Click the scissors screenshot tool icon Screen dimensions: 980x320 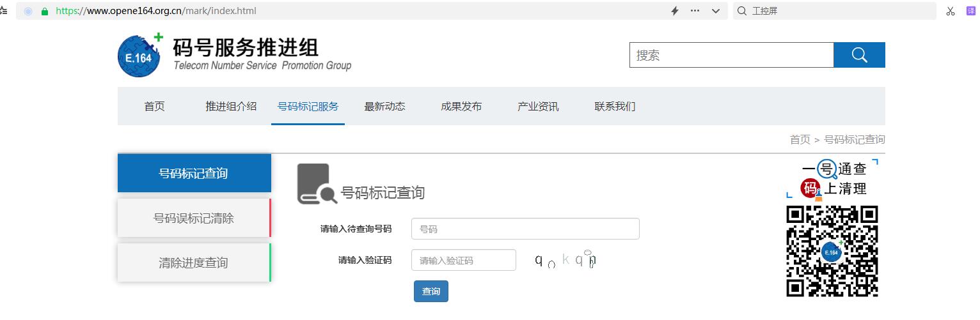(x=951, y=11)
